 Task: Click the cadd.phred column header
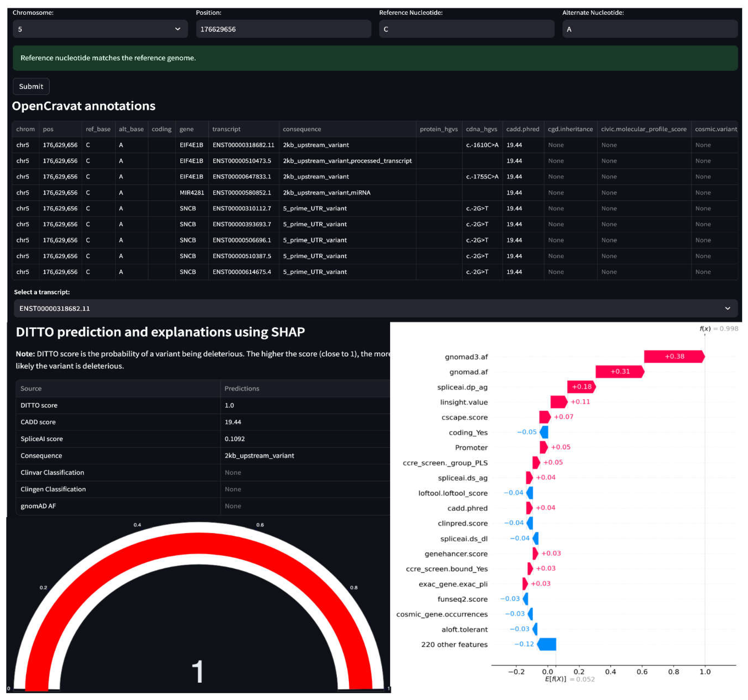pos(522,129)
